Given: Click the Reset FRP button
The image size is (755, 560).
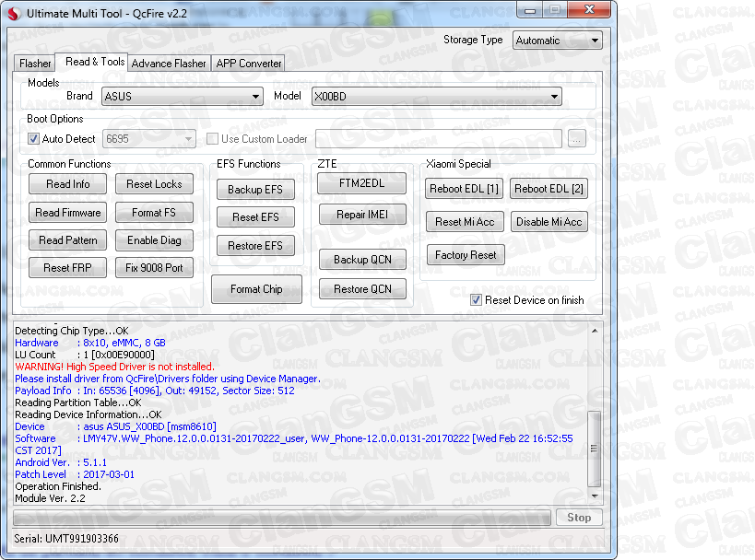Looking at the screenshot, I should coord(68,268).
